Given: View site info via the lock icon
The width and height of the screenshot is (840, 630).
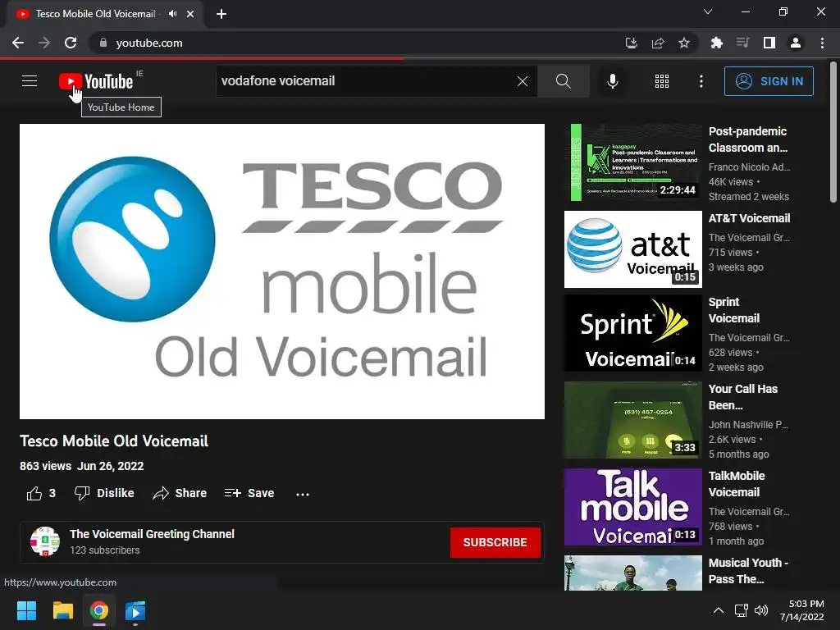Looking at the screenshot, I should tap(103, 43).
